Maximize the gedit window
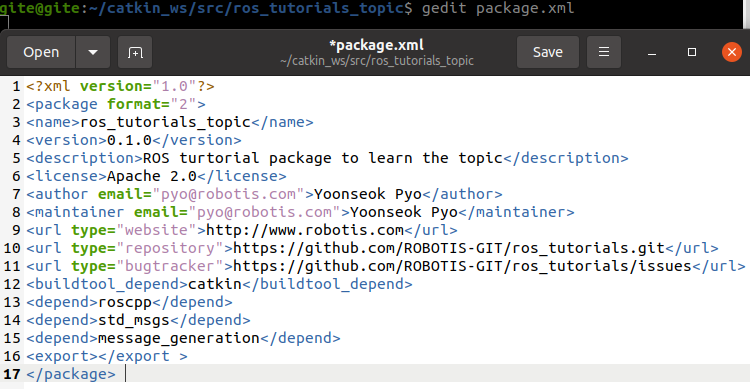 692,52
